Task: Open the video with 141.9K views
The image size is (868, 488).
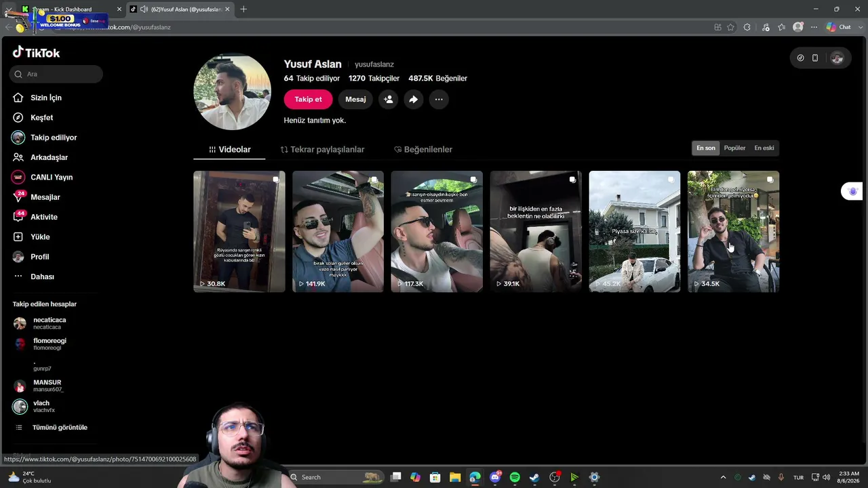Action: click(338, 232)
